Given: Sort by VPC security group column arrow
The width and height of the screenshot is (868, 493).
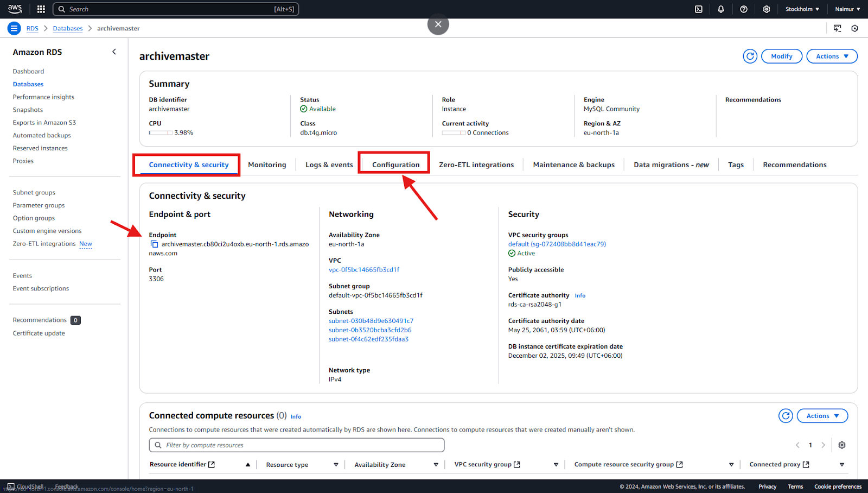Looking at the screenshot, I should [x=556, y=465].
